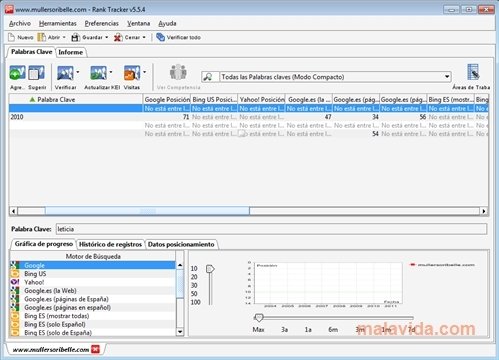499x360 pixels.
Task: Select Google.es (páginas de España)
Action: click(93, 299)
